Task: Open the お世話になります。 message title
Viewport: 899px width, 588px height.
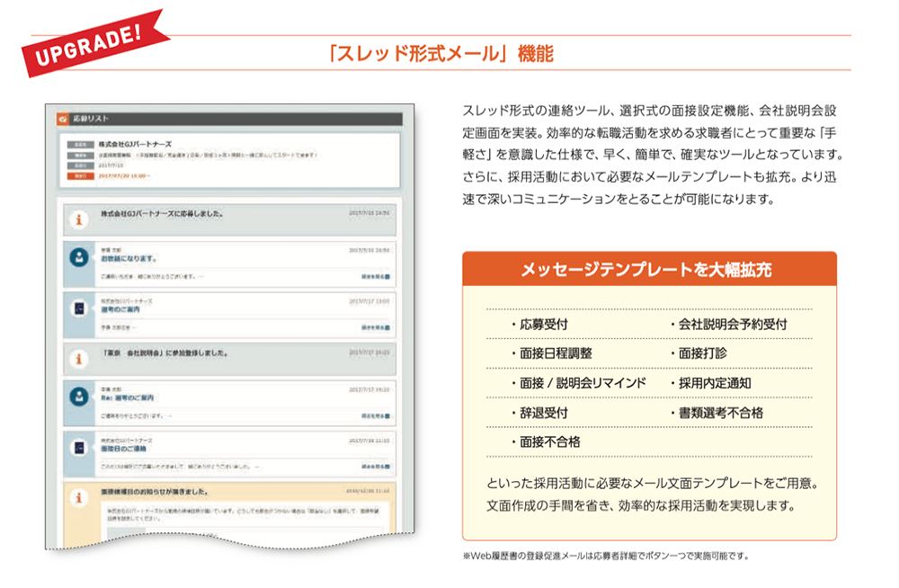Action: point(129,259)
